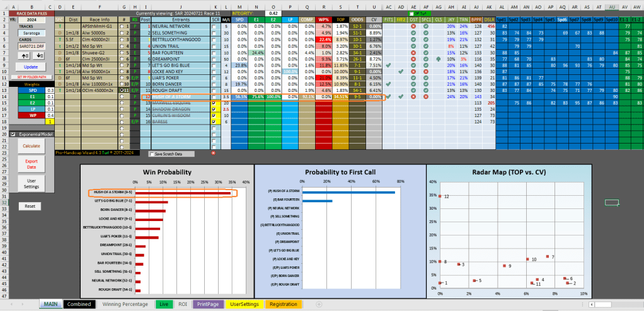Open the UserSettings sheet tab
The width and height of the screenshot is (644, 311).
point(244,304)
